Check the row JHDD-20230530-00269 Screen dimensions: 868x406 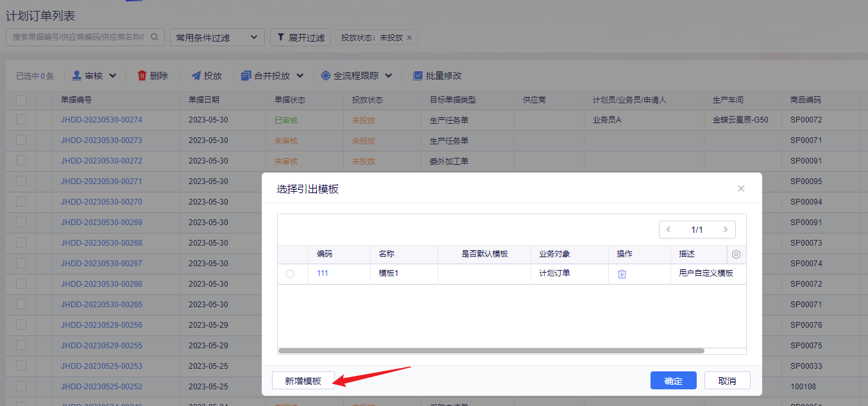[x=21, y=222]
